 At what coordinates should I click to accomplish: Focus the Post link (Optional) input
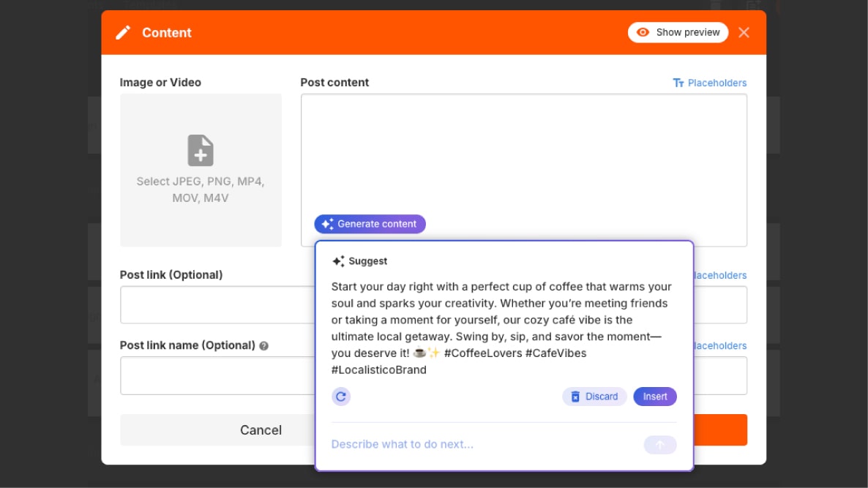point(217,304)
